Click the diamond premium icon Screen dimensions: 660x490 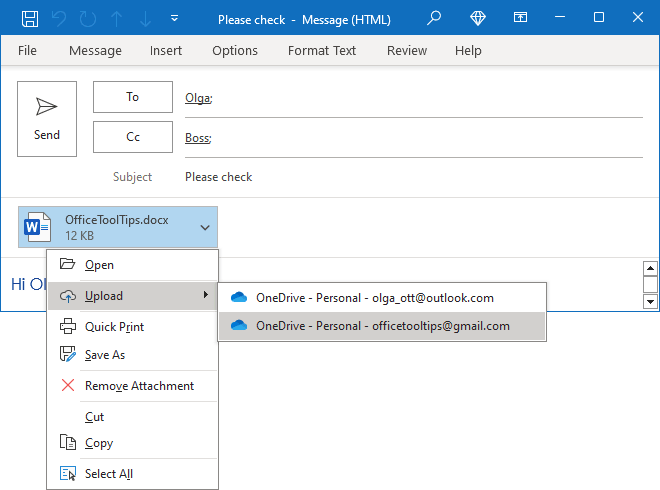click(x=476, y=18)
